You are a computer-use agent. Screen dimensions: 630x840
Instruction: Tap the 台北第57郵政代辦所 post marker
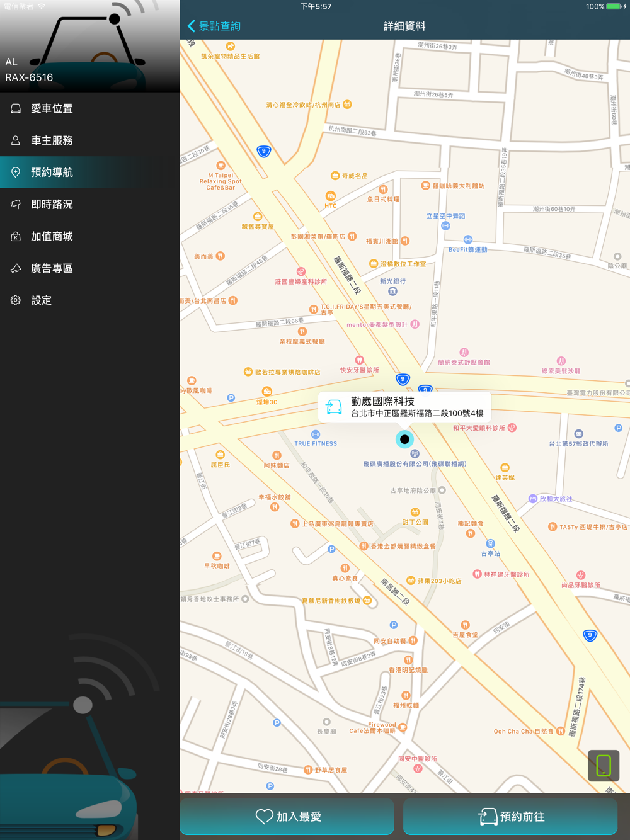coord(579,434)
